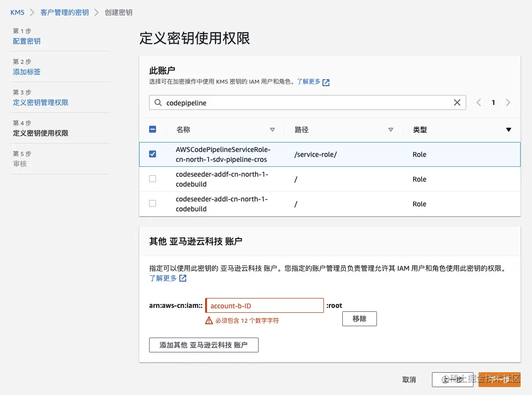Click 移除 to remove the account
532x395 pixels.
click(x=359, y=319)
